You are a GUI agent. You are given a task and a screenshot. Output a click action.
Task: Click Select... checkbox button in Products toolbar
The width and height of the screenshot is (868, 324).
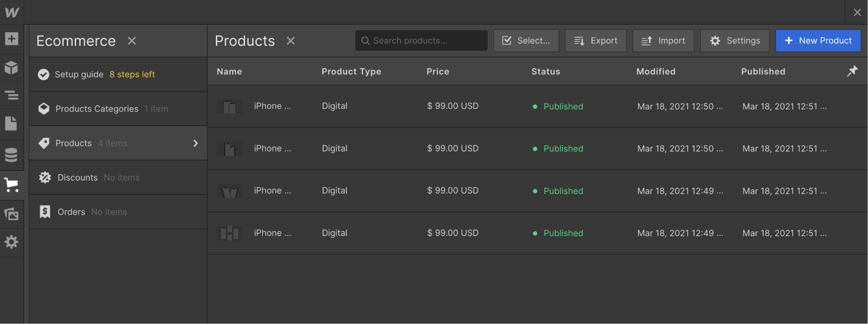(526, 41)
